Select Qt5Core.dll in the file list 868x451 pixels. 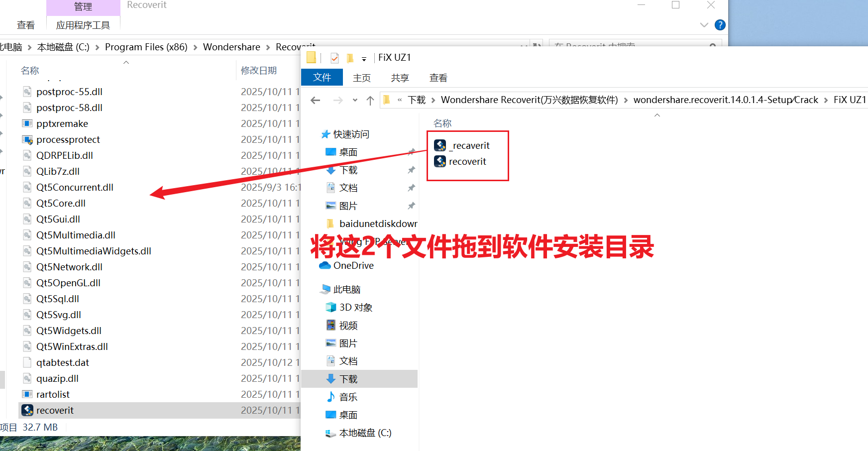(x=61, y=204)
